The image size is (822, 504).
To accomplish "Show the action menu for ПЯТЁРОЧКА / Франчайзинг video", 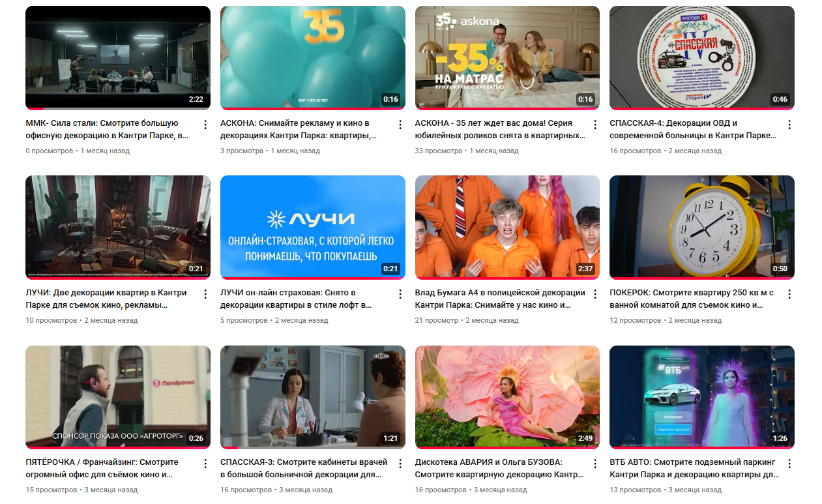I will pos(205,464).
